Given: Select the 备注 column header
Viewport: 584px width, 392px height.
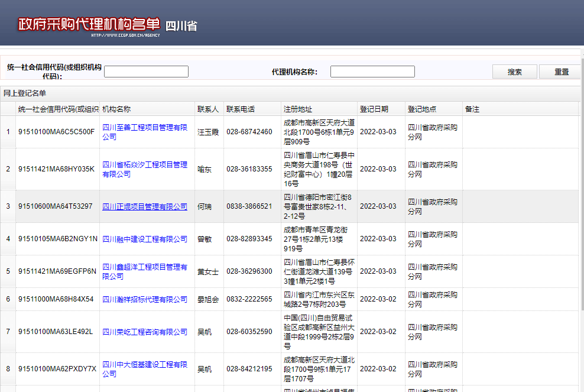Looking at the screenshot, I should pos(472,109).
